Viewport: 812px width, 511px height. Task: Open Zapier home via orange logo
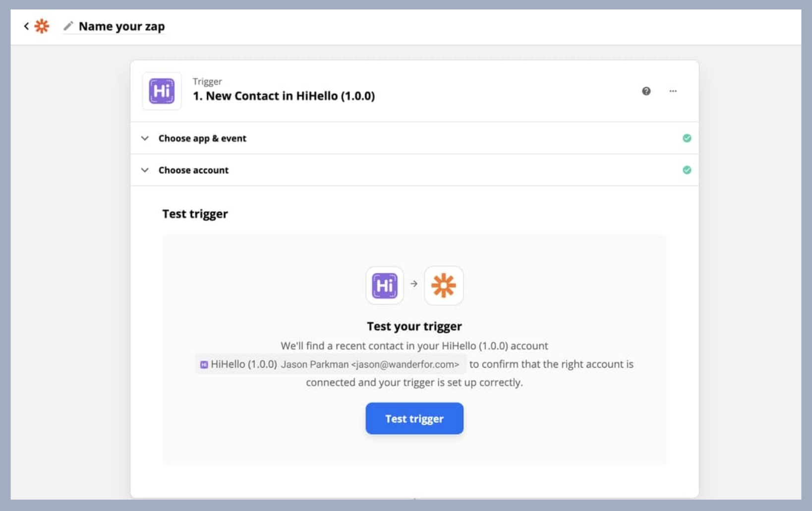42,26
